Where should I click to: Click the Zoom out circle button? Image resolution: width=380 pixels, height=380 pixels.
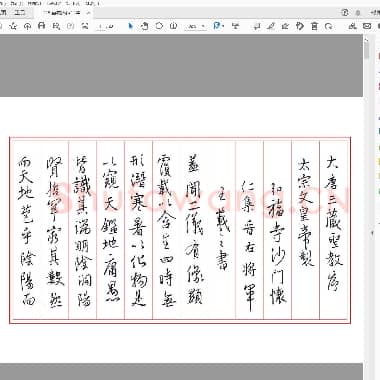tap(159, 26)
